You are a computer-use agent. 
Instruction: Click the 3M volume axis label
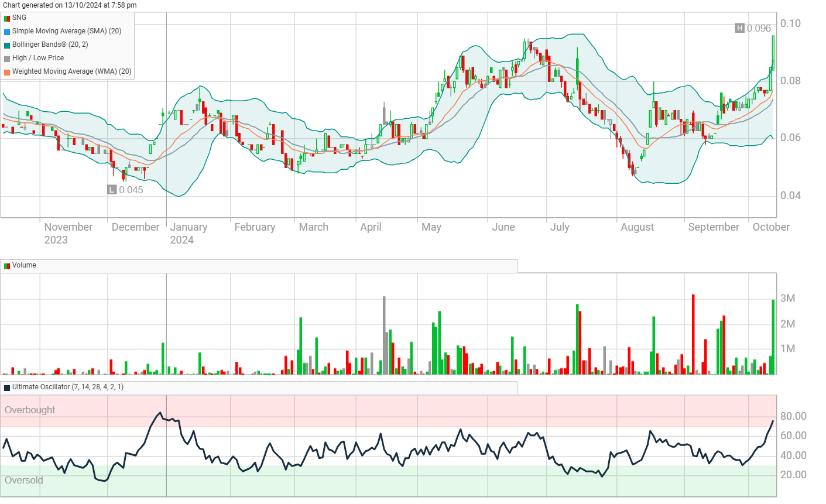tap(787, 299)
